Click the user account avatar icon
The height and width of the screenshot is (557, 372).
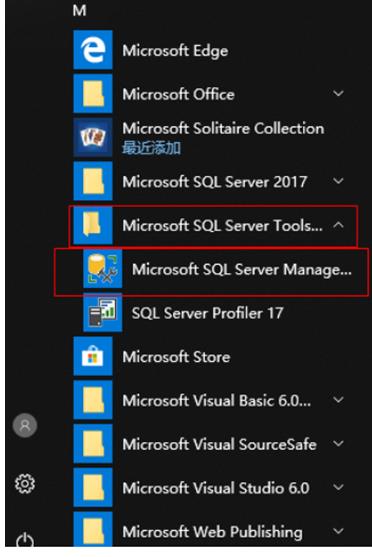(25, 426)
